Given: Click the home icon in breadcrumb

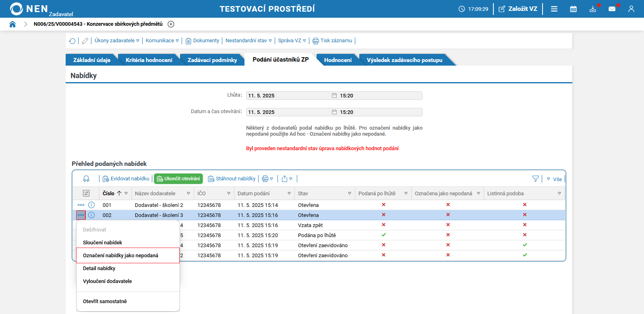Looking at the screenshot, I should [x=12, y=24].
